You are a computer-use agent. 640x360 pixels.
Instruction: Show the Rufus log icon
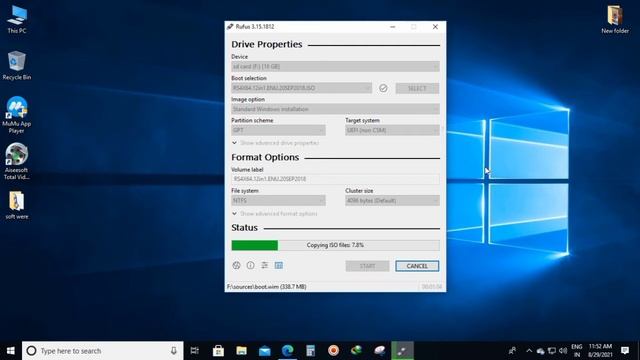pos(279,265)
